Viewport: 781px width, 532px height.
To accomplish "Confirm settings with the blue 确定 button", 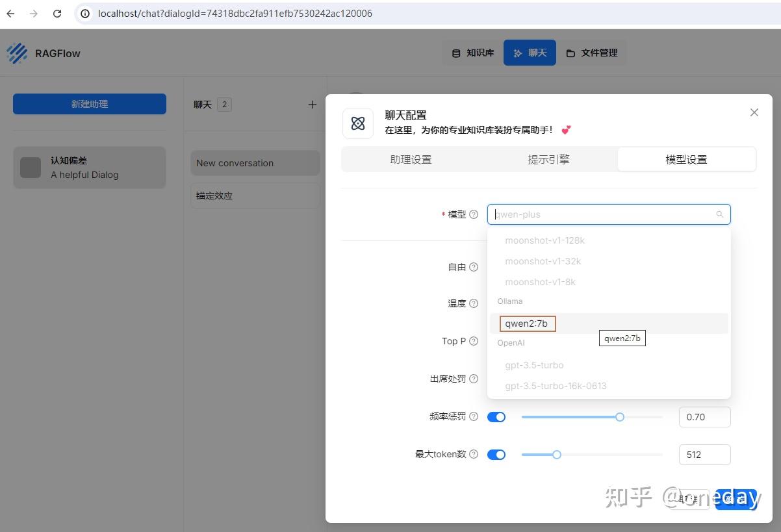I will pos(737,498).
